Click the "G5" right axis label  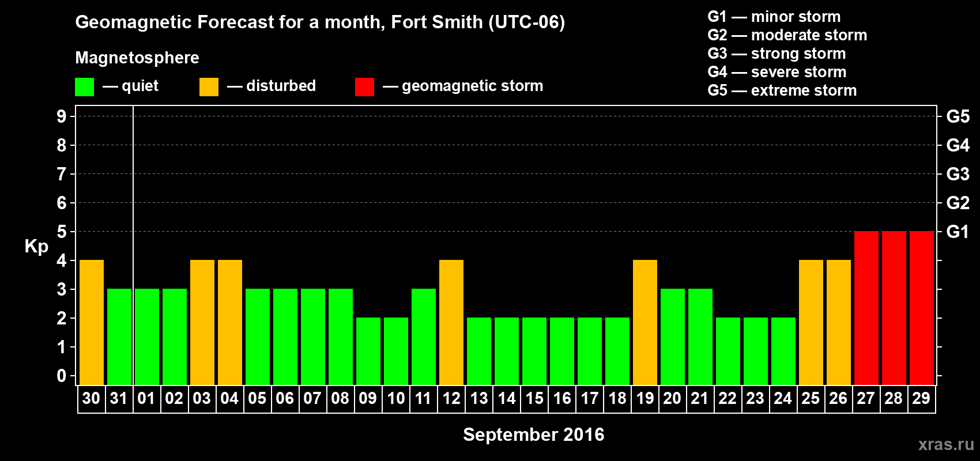point(958,116)
